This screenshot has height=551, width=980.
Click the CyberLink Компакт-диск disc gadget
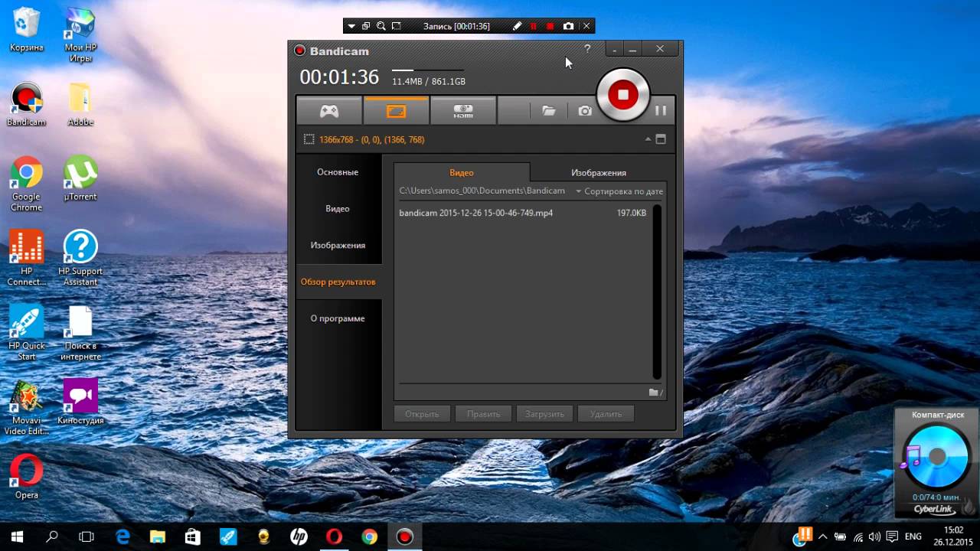[x=936, y=462]
